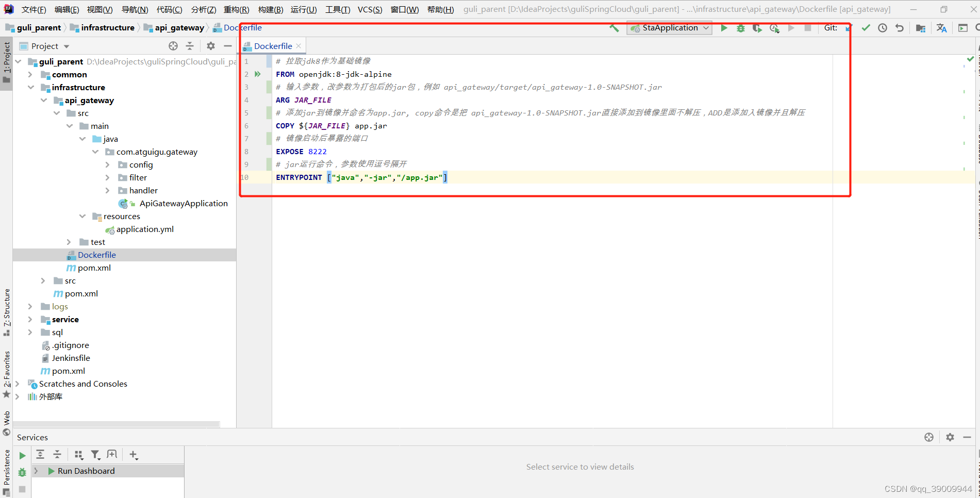Expand the filter package
Screen dimensions: 980x498
pyautogui.click(x=108, y=178)
